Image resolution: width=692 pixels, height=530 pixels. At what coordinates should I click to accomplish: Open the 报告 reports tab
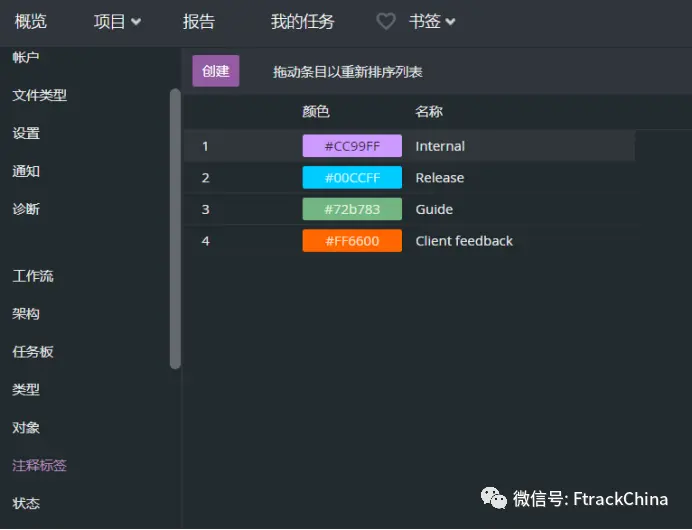click(199, 21)
